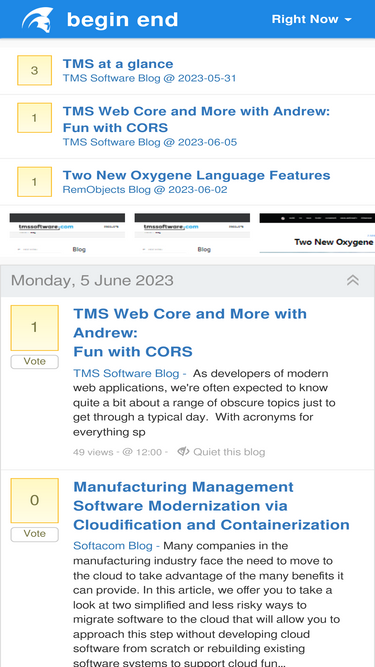Screen dimensions: 375x667
Task: Open the first tmssoftware.com blog thumbnail
Action: coord(67,233)
